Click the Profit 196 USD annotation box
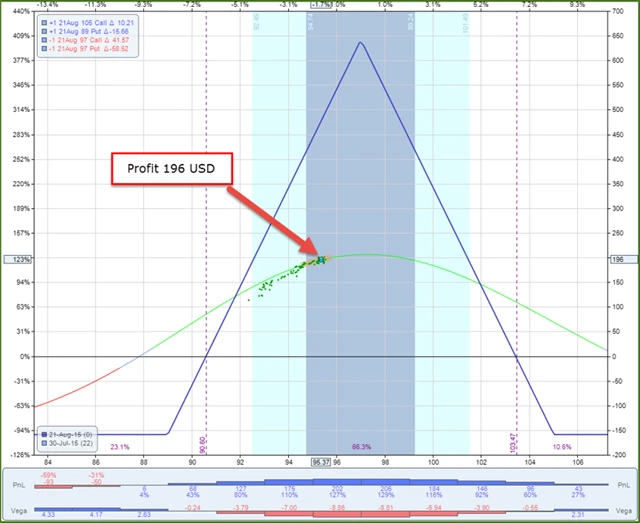Viewport: 640px width, 523px height. tap(172, 169)
